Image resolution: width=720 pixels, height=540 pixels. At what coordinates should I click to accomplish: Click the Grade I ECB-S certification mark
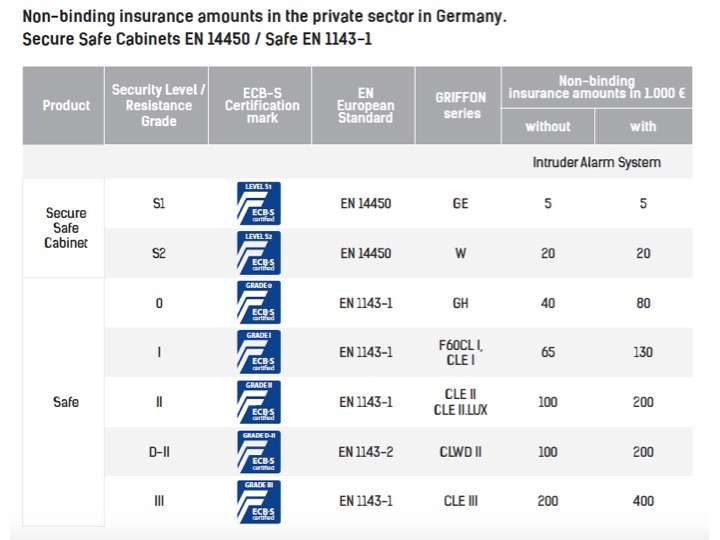tap(259, 352)
